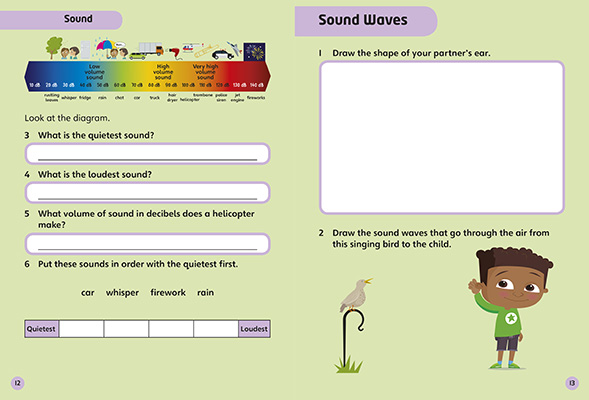Viewport: 589px width, 400px height.
Task: Click the Sound Waves heading banner
Action: point(366,21)
